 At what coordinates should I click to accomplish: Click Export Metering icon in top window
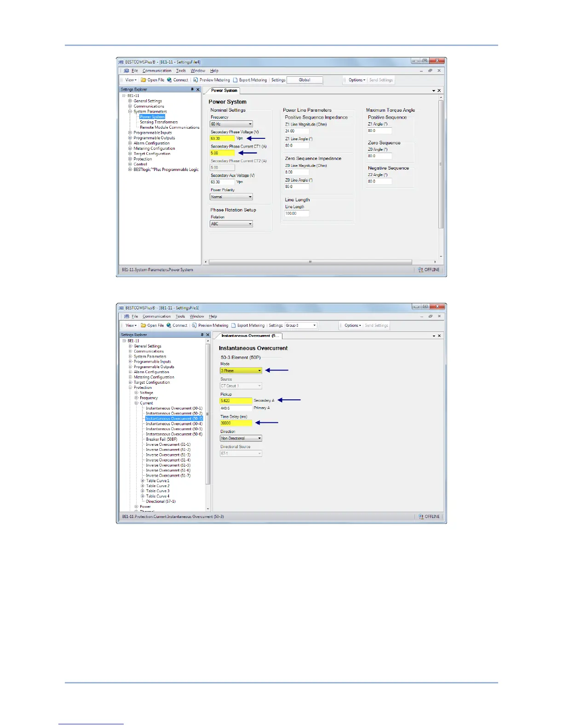[x=235, y=80]
